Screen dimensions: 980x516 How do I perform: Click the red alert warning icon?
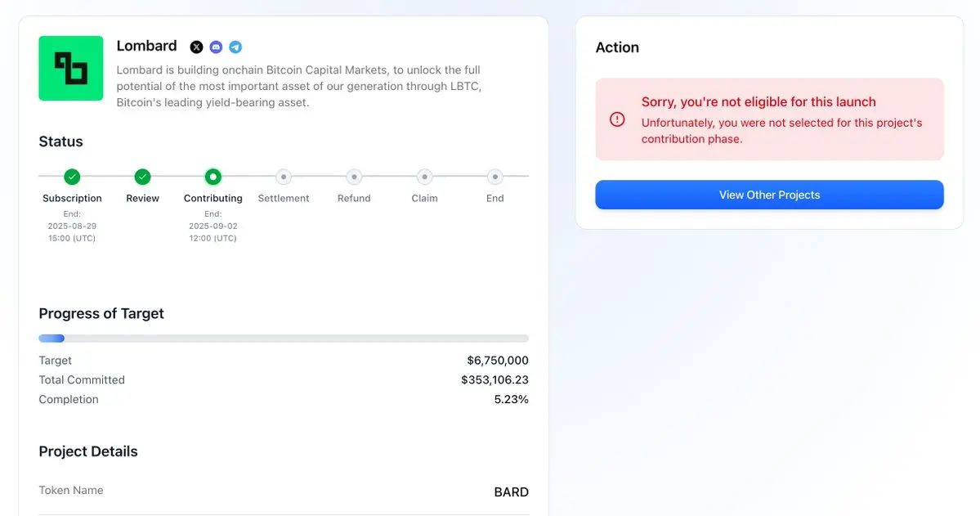617,119
